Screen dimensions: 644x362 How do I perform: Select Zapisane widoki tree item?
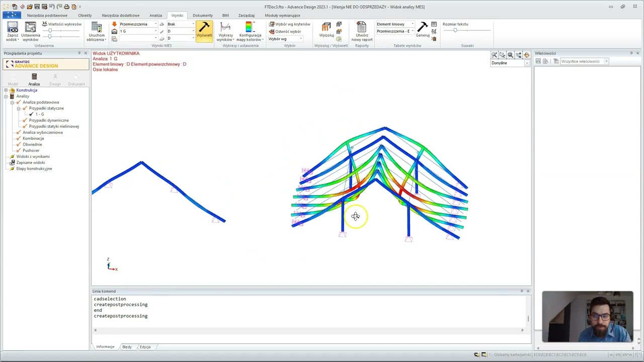pos(30,162)
